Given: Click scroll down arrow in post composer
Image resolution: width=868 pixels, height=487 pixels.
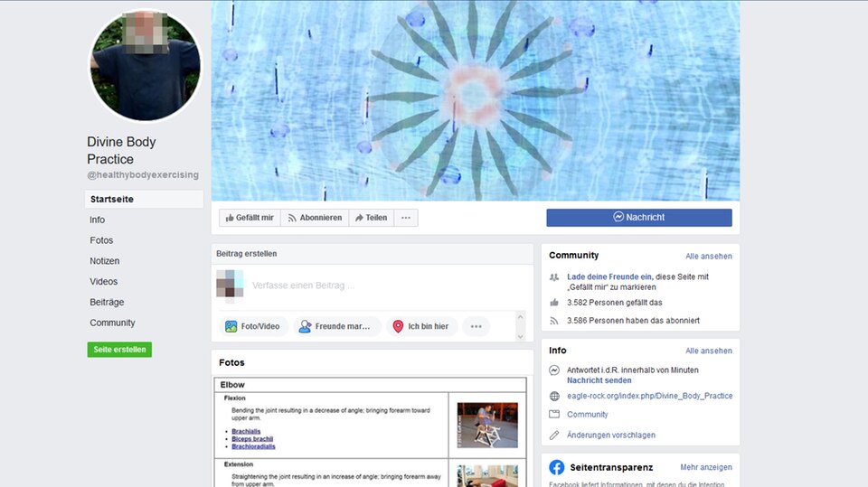Looking at the screenshot, I should click(x=520, y=336).
